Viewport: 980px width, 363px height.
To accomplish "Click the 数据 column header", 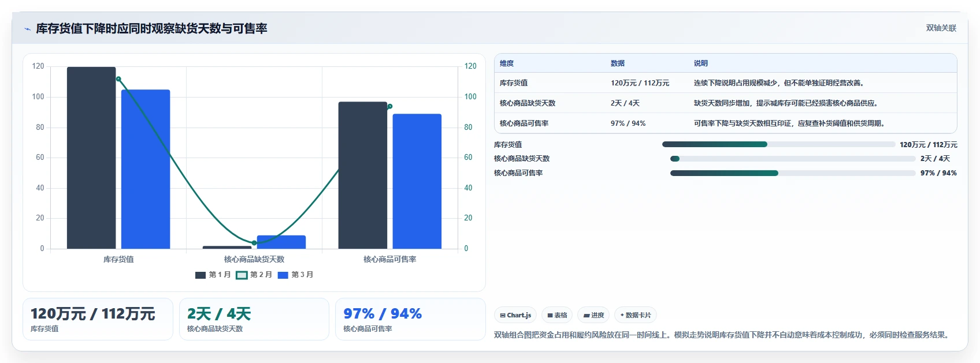I will [618, 63].
